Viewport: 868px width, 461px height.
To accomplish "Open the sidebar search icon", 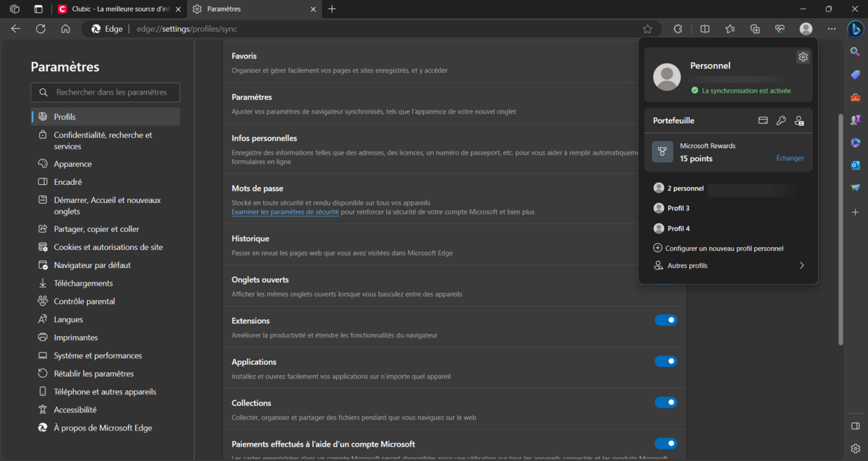I will 855,52.
